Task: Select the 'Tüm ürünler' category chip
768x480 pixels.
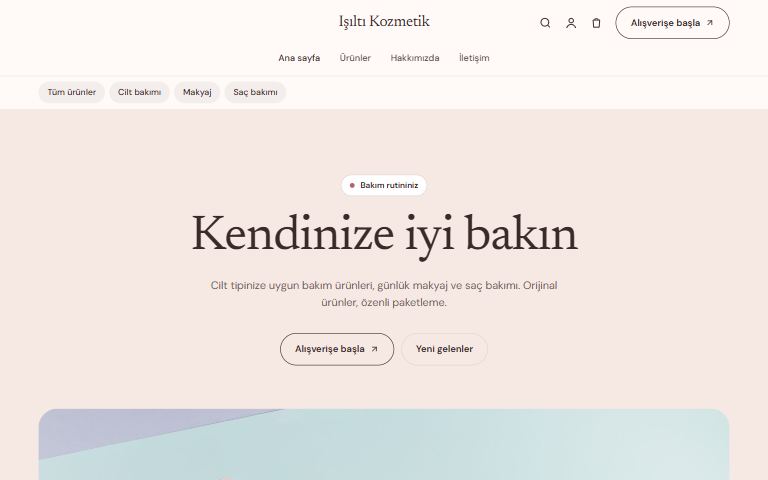Action: click(72, 92)
